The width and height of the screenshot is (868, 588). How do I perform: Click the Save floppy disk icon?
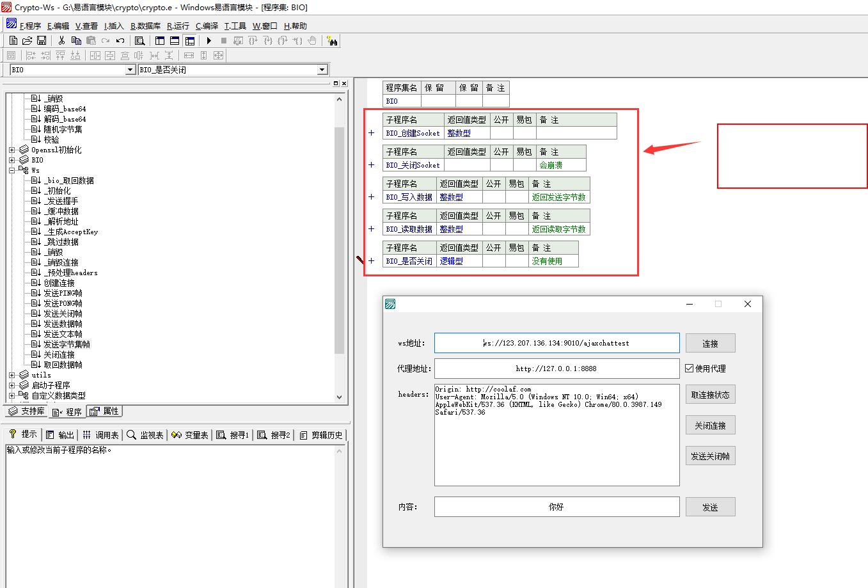42,40
